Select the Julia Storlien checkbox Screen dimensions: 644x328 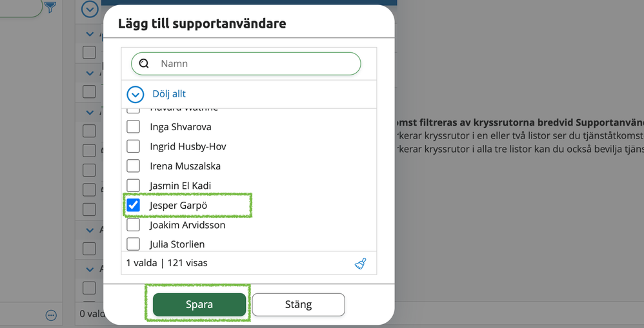[133, 244]
